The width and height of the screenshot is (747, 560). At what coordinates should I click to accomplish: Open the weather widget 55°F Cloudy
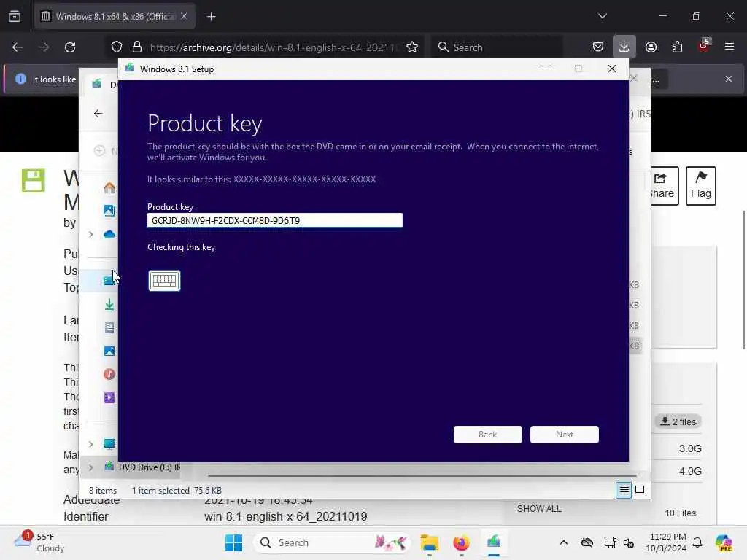[39, 542]
